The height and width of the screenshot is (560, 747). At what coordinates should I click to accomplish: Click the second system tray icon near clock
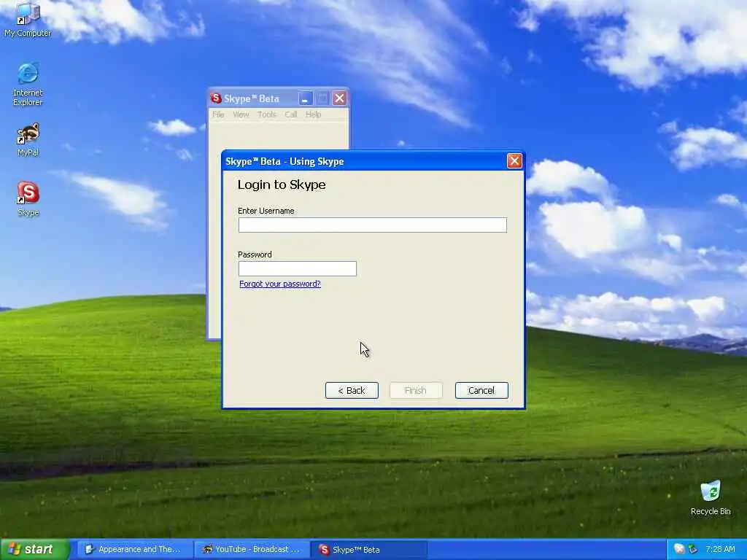pos(693,549)
